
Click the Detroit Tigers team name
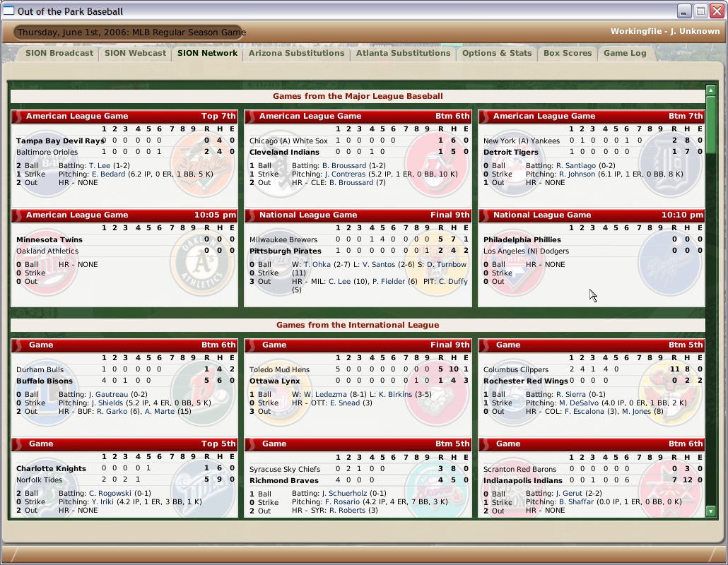[x=511, y=152]
